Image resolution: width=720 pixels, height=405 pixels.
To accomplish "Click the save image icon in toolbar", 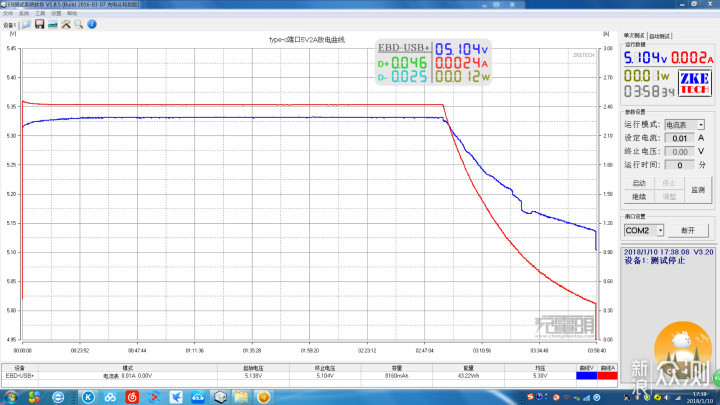I will (x=52, y=24).
